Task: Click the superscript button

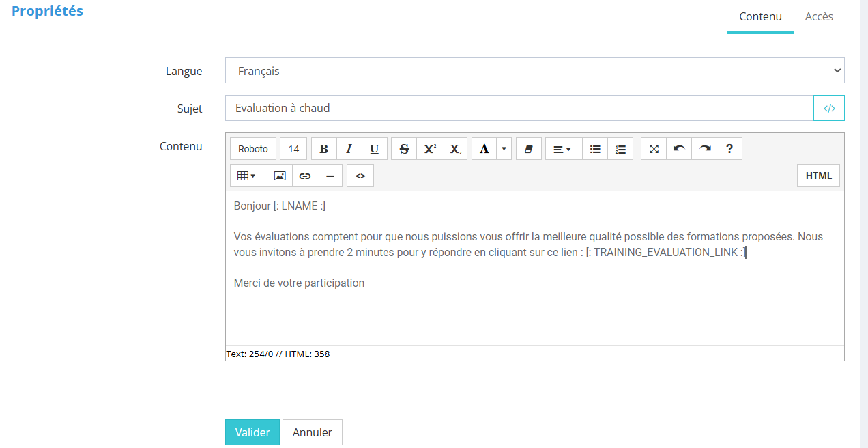Action: tap(430, 149)
